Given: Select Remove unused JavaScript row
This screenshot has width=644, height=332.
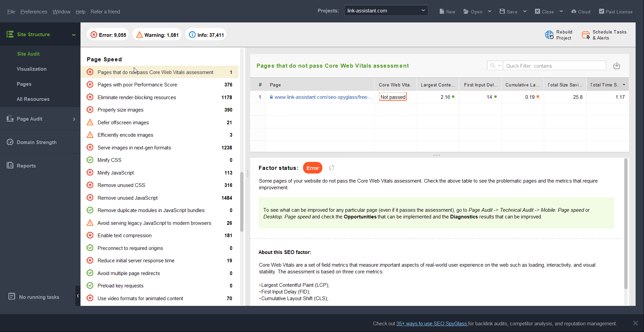Looking at the screenshot, I should 160,198.
